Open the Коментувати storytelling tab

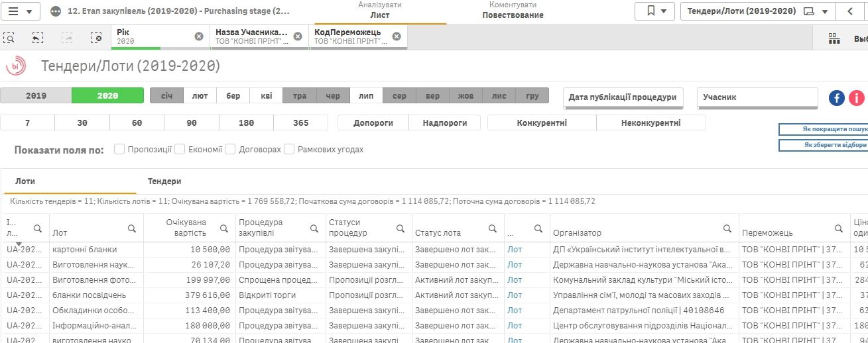[x=513, y=10]
